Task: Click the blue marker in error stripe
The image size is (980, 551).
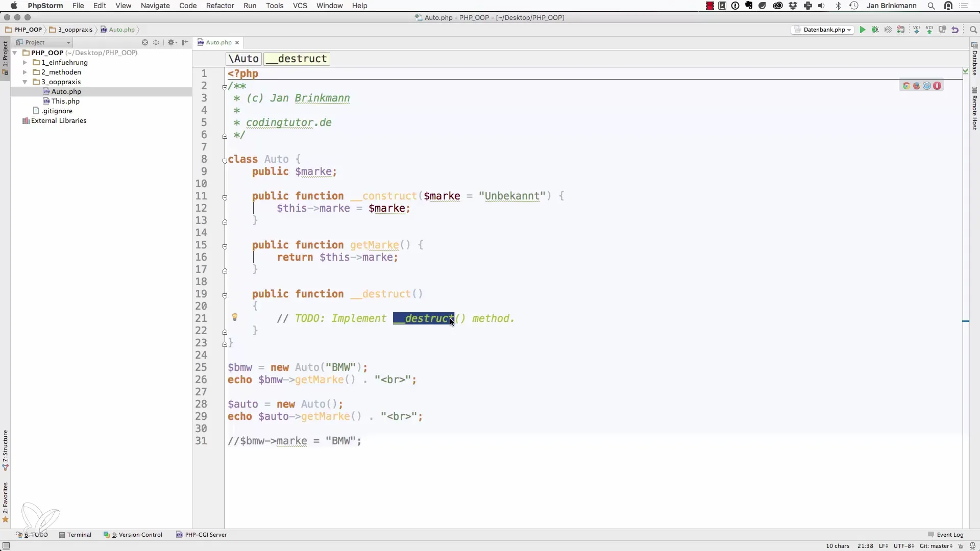Action: click(966, 321)
